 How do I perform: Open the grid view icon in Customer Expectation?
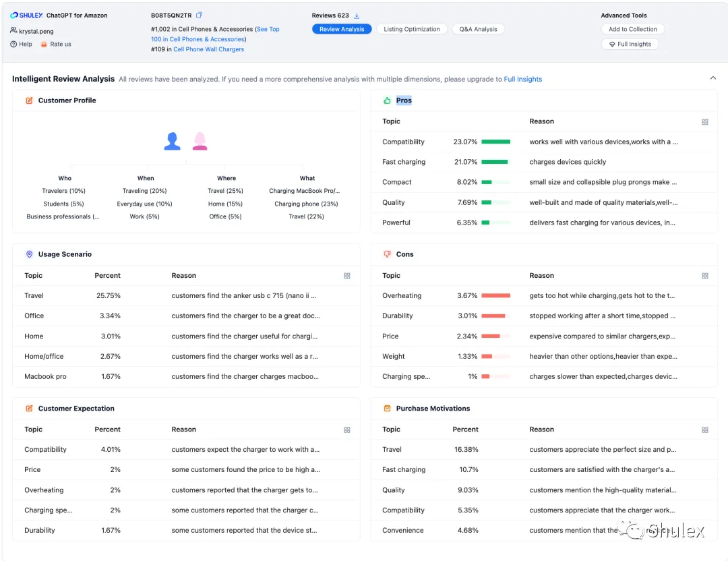tap(347, 430)
